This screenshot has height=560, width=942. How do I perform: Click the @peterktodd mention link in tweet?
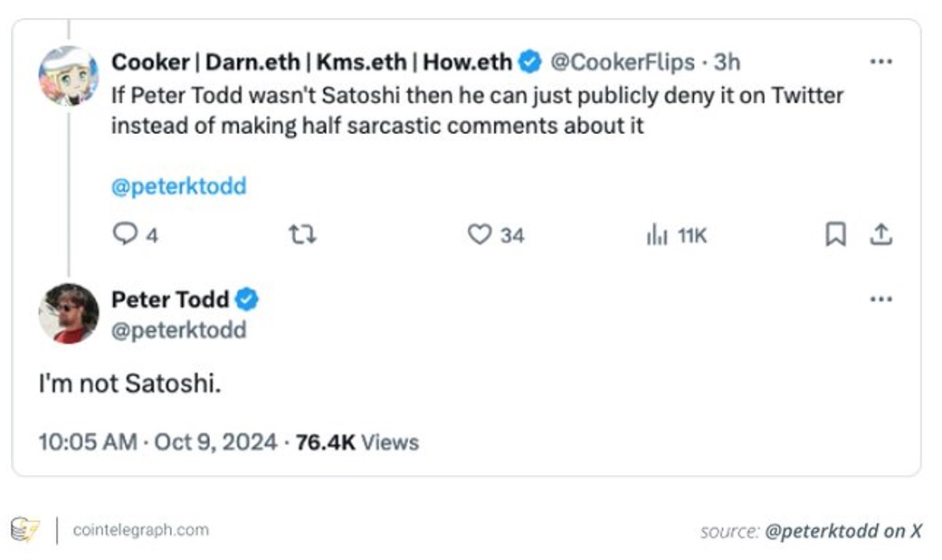178,186
